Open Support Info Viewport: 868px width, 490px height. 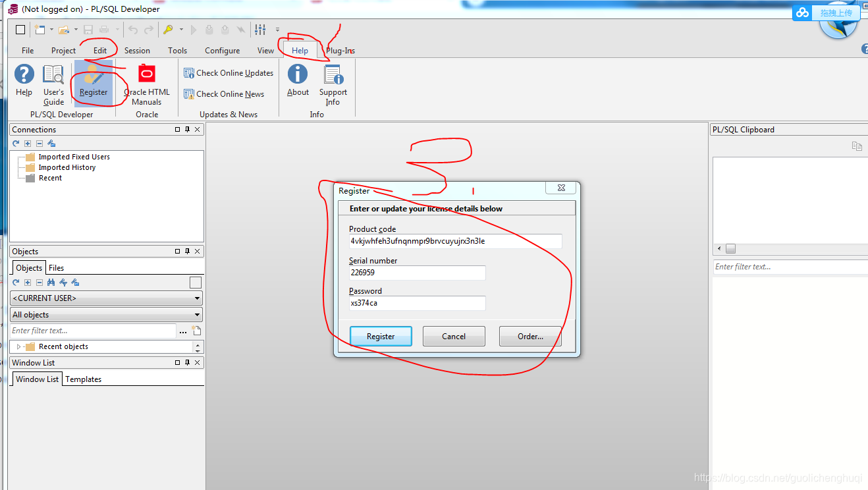point(333,84)
